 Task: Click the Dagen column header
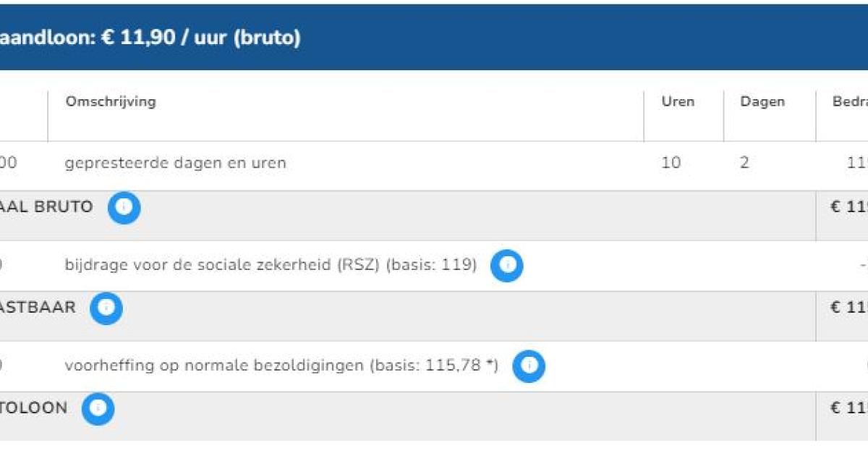point(762,102)
